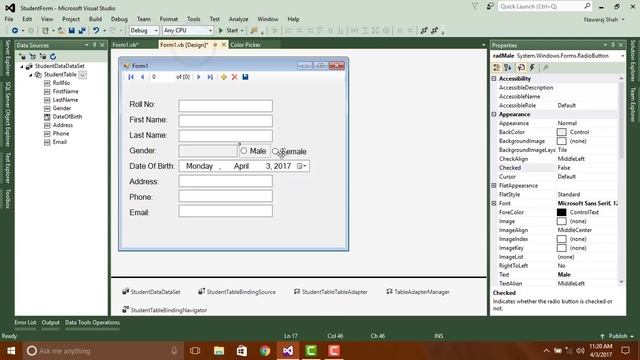Click navigator Save Data disk icon
This screenshot has height=360, width=640.
245,77
